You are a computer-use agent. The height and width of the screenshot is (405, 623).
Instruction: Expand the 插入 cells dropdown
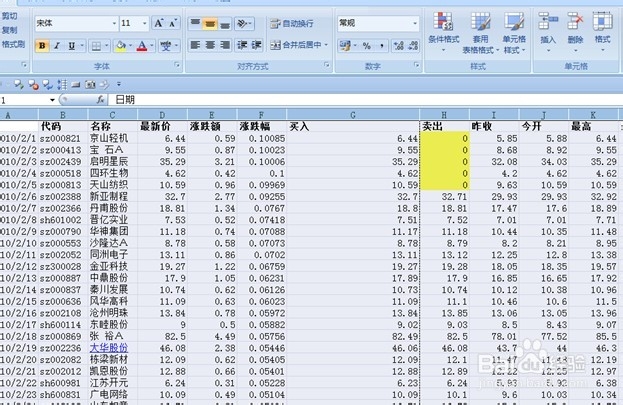(x=548, y=50)
